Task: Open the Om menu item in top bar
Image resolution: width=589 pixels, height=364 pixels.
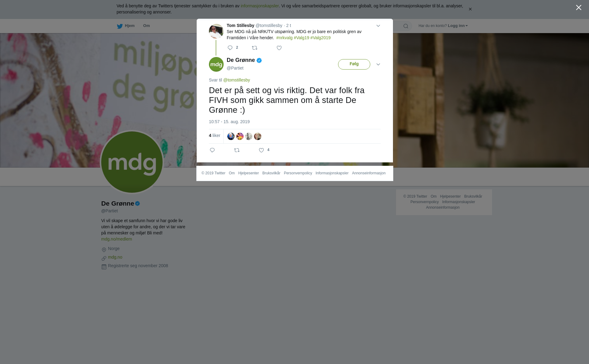Action: coord(147,26)
